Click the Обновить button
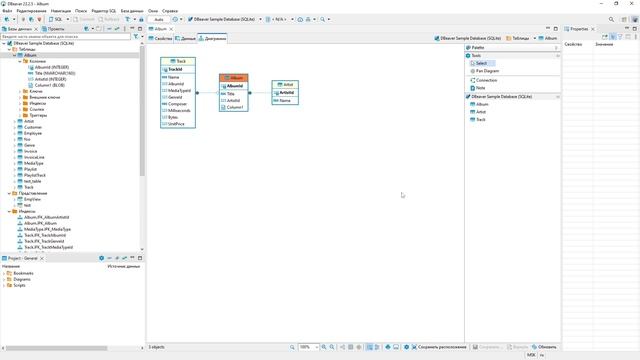The height and width of the screenshot is (360, 640). [x=544, y=347]
